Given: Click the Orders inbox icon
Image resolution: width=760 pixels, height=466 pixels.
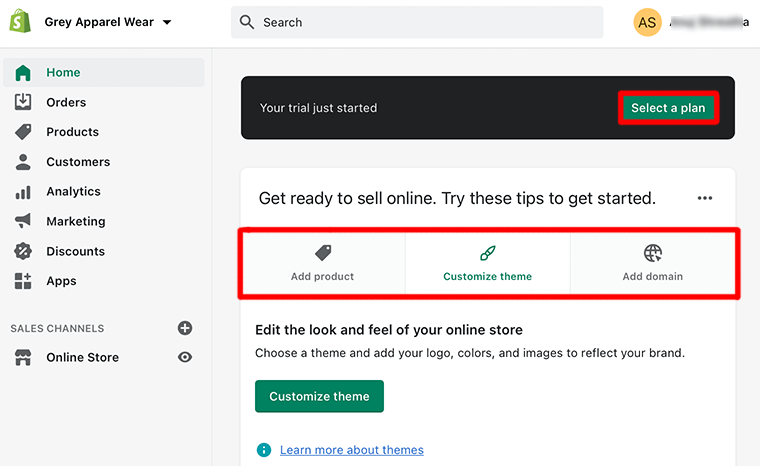Looking at the screenshot, I should point(23,102).
